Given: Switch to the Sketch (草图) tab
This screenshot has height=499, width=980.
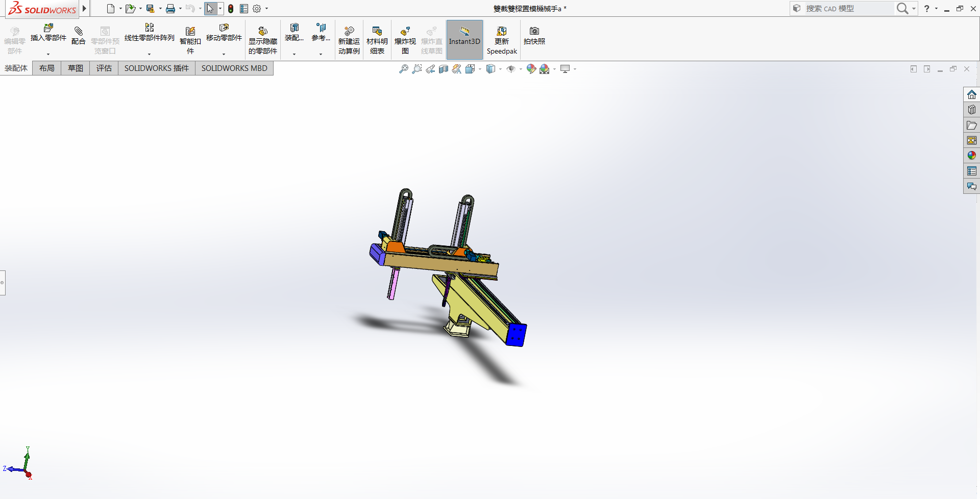Looking at the screenshot, I should [x=76, y=68].
